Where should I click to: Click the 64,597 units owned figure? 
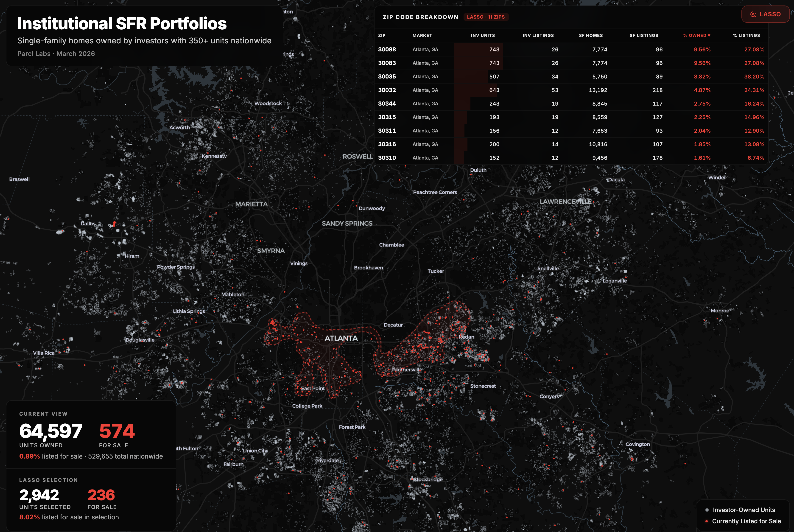pos(50,431)
